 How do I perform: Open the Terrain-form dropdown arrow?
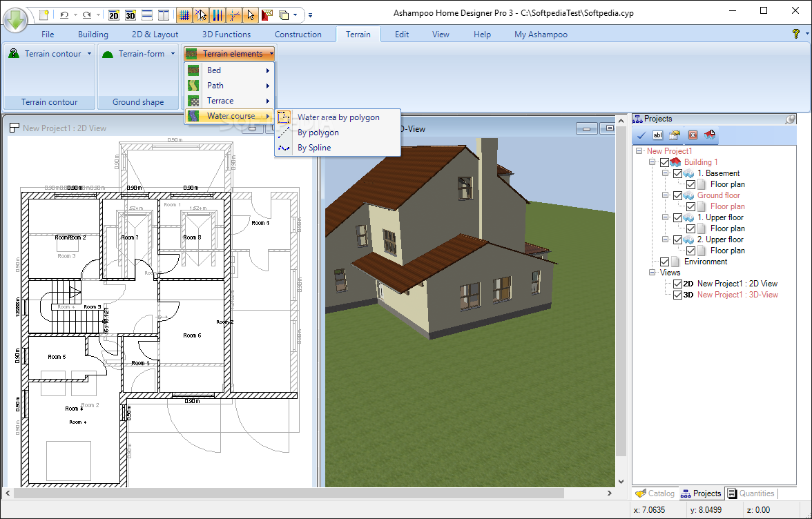[173, 54]
